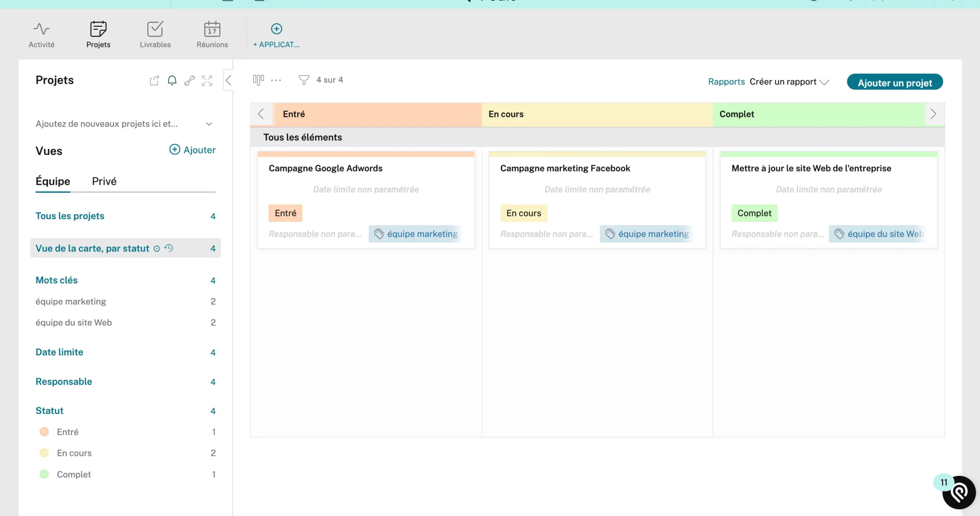Click the history clock icon on the Vue de la carte view
The height and width of the screenshot is (516, 980).
[x=169, y=248]
